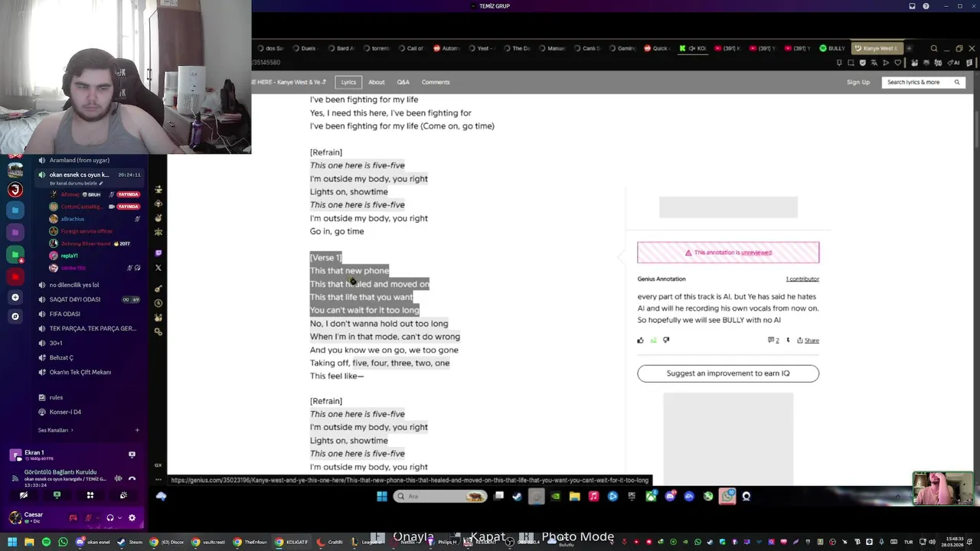Select the lyric 'No, I don't wanna hold out too long'
The height and width of the screenshot is (551, 980).
coord(379,324)
